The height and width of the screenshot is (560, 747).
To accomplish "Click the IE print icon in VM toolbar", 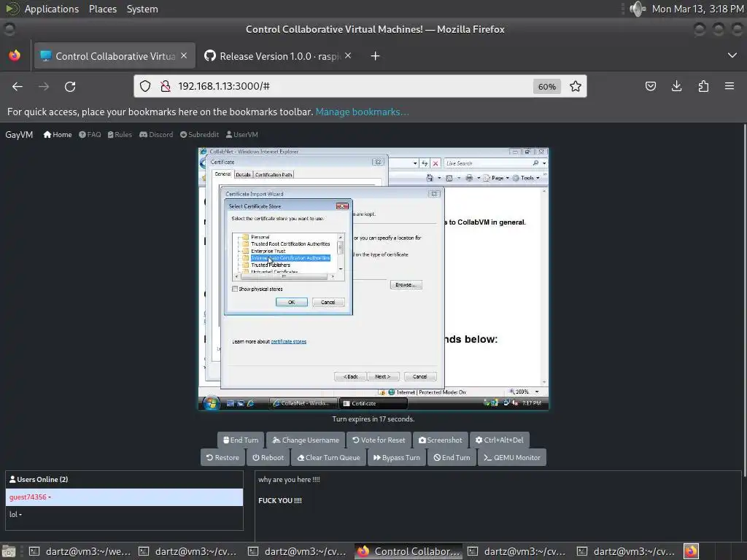I will pos(469,178).
